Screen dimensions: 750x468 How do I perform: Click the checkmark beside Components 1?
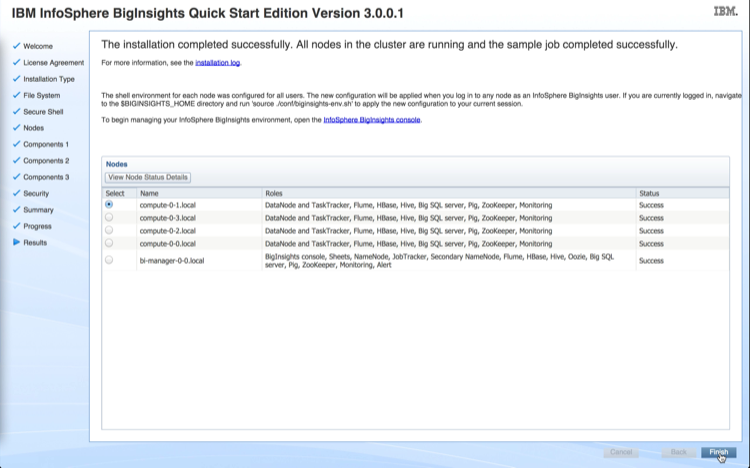(17, 143)
